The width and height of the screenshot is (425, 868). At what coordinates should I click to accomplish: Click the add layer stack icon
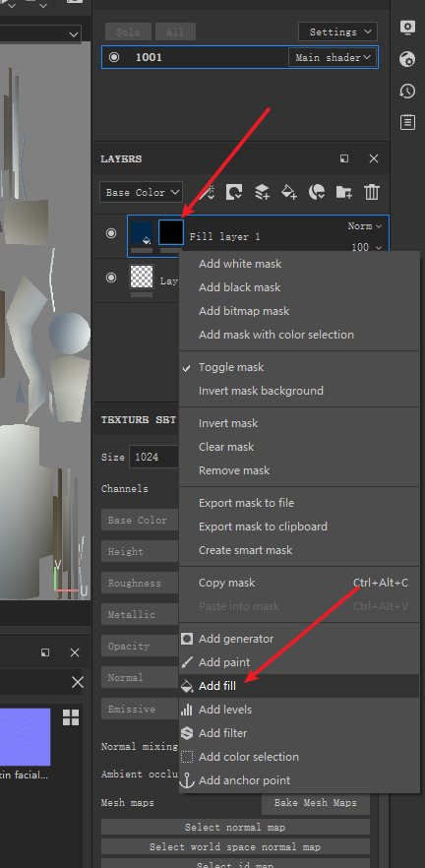(262, 192)
